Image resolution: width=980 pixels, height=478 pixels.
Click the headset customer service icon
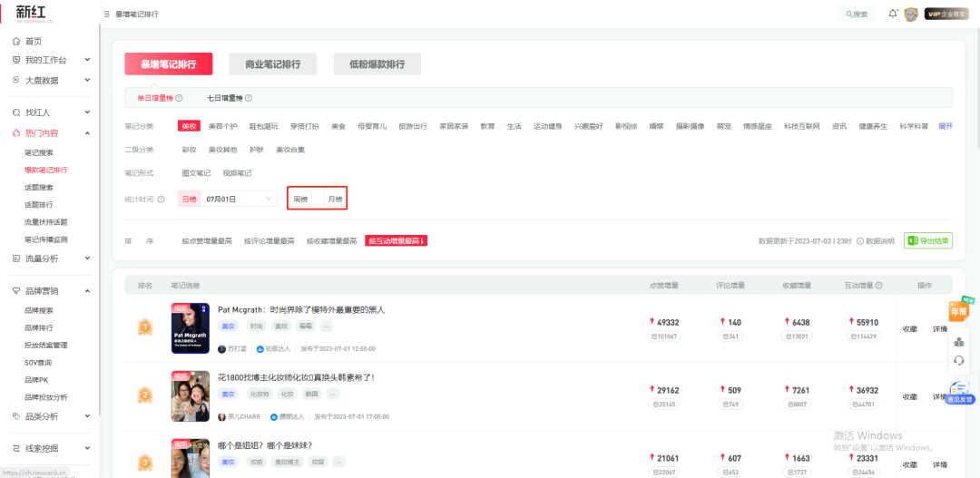(959, 360)
